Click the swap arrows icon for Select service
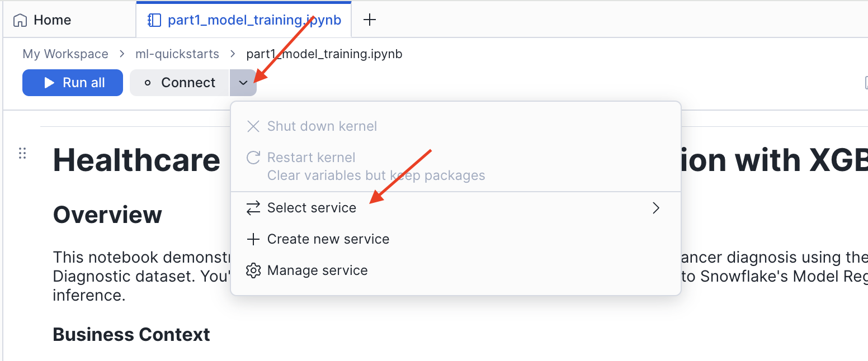868x361 pixels. pos(253,208)
